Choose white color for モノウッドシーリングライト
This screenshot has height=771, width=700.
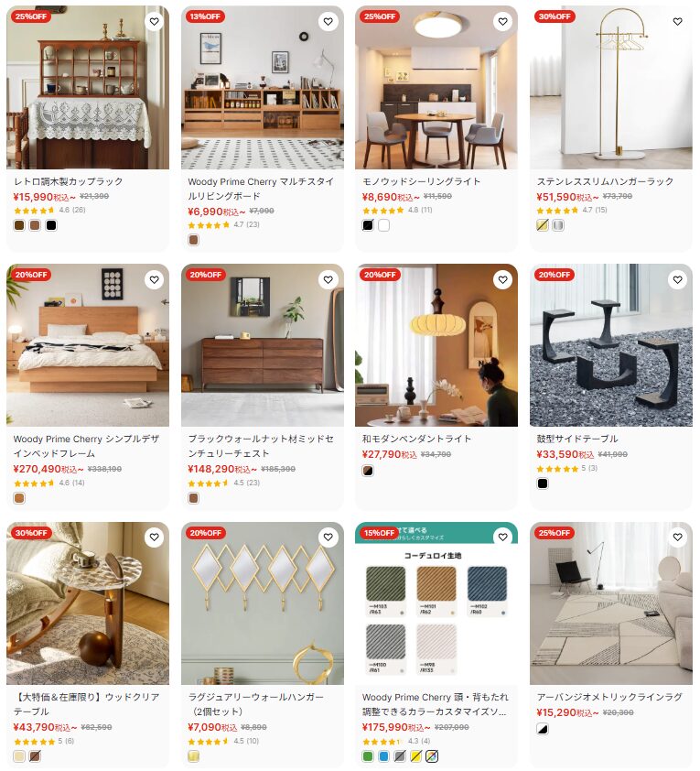(x=383, y=225)
